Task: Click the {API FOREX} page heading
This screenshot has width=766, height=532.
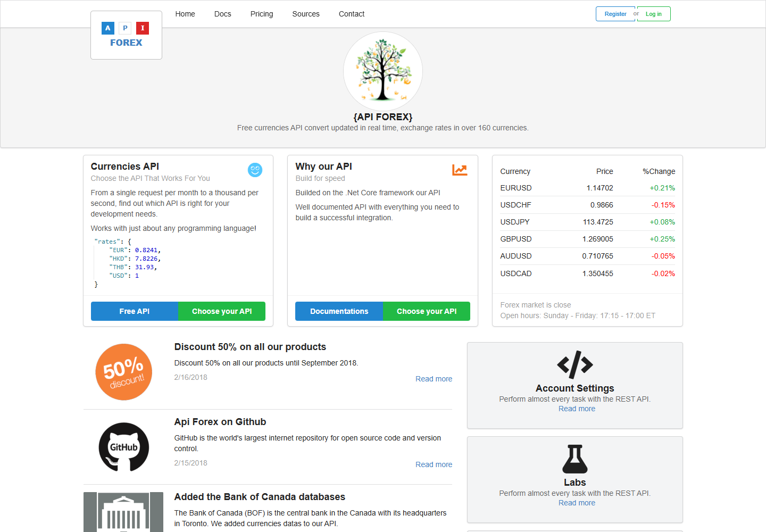Action: pos(383,117)
